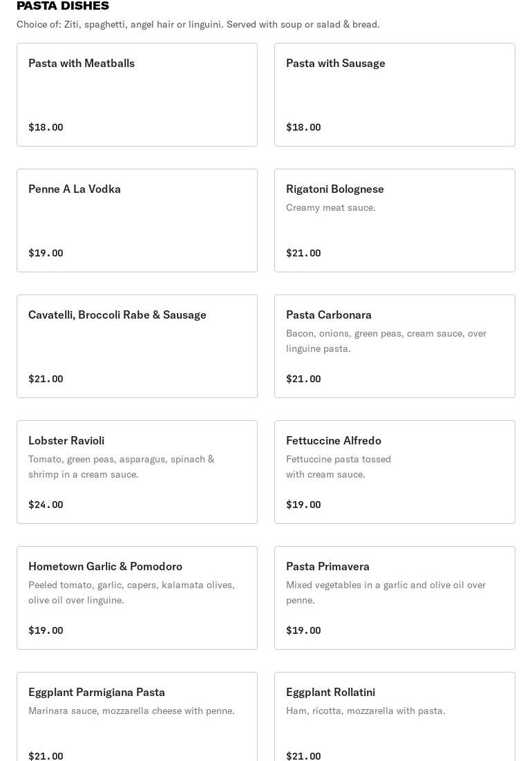Click the Fettuccine Alfredo title

(334, 440)
